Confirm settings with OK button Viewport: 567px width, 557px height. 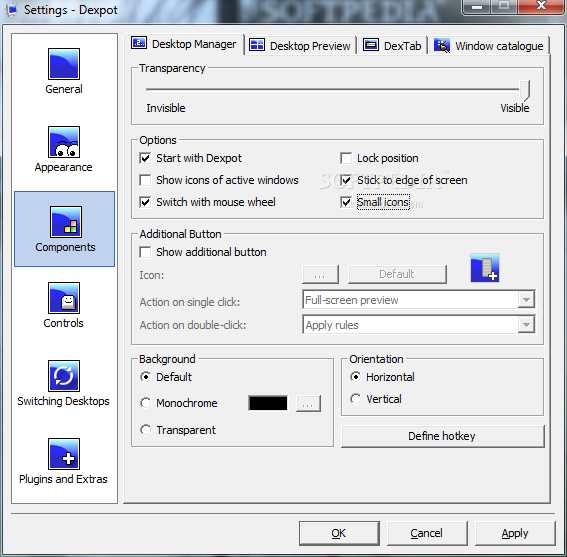tap(339, 533)
